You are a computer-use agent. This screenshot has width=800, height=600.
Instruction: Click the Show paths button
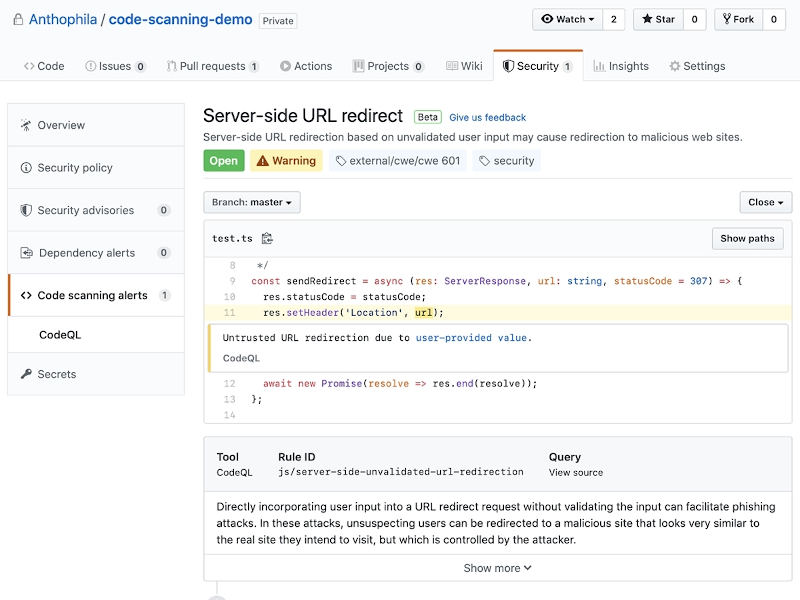coord(747,238)
